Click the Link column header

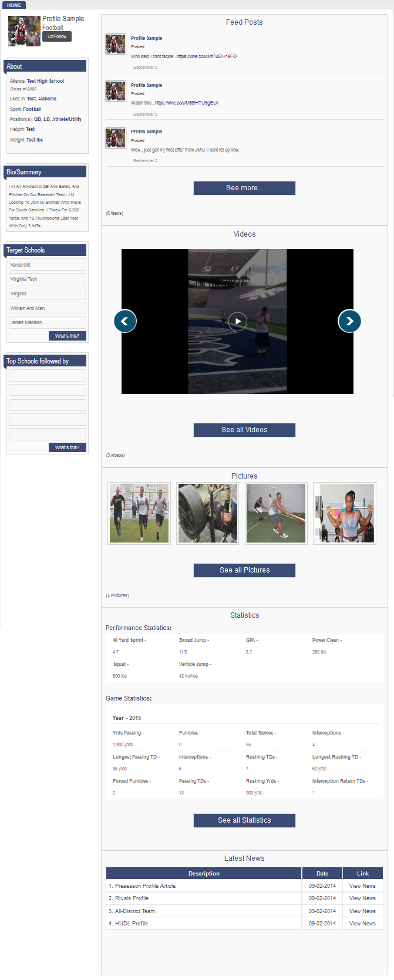363,873
